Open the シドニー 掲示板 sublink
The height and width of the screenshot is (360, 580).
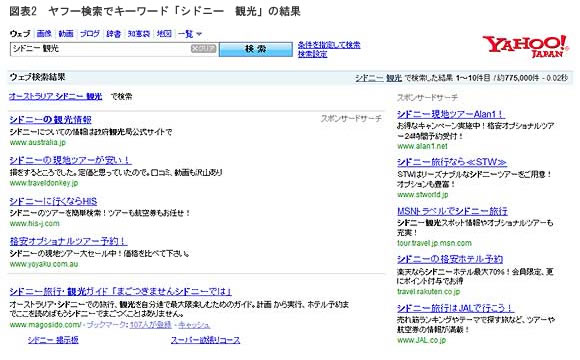tap(53, 340)
